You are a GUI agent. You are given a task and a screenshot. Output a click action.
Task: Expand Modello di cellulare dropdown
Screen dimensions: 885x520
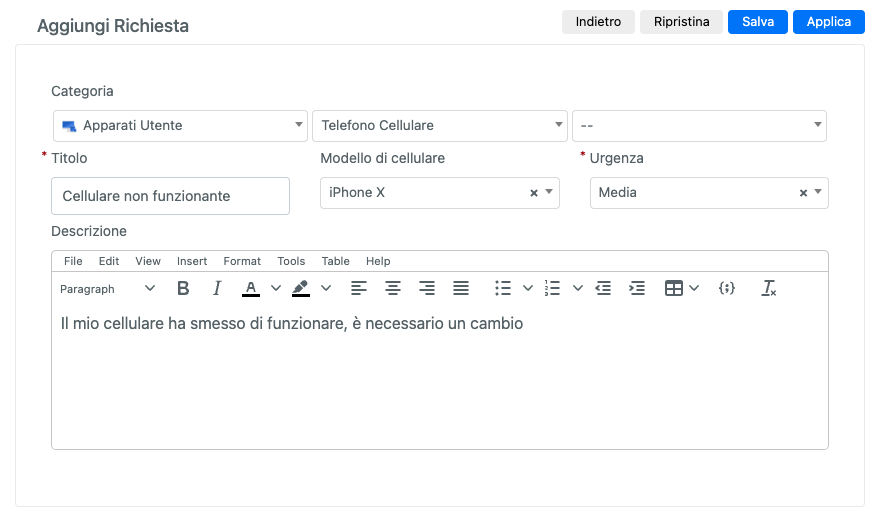[x=549, y=192]
